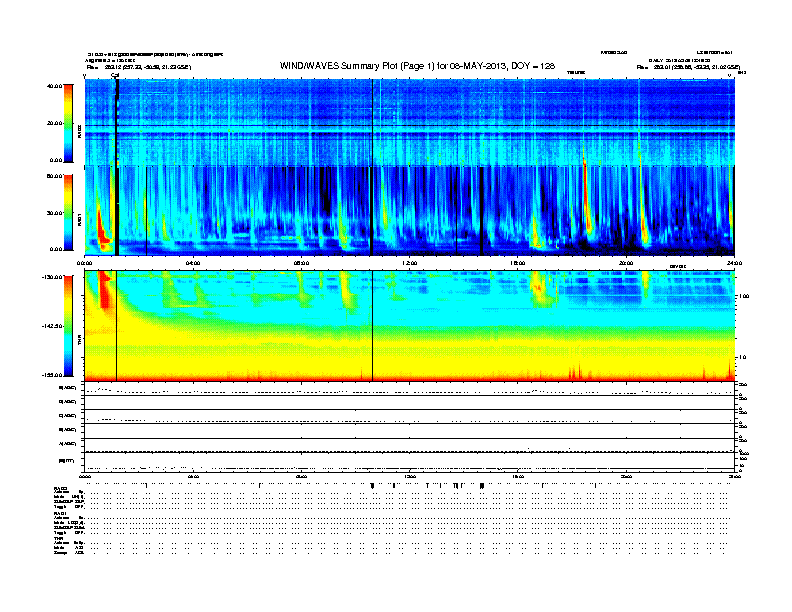Click 16:00 tick label below the RAD1 spectrogram

[x=518, y=263]
